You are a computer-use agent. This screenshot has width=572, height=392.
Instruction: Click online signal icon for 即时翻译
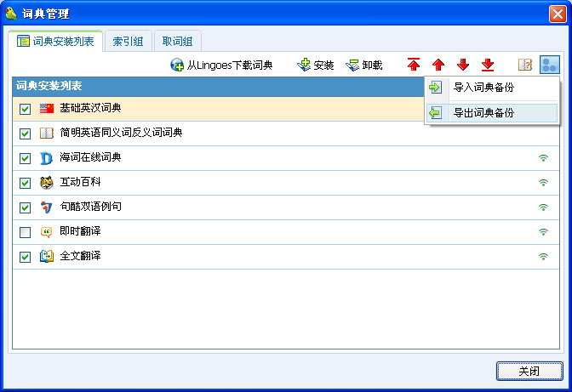coord(543,231)
